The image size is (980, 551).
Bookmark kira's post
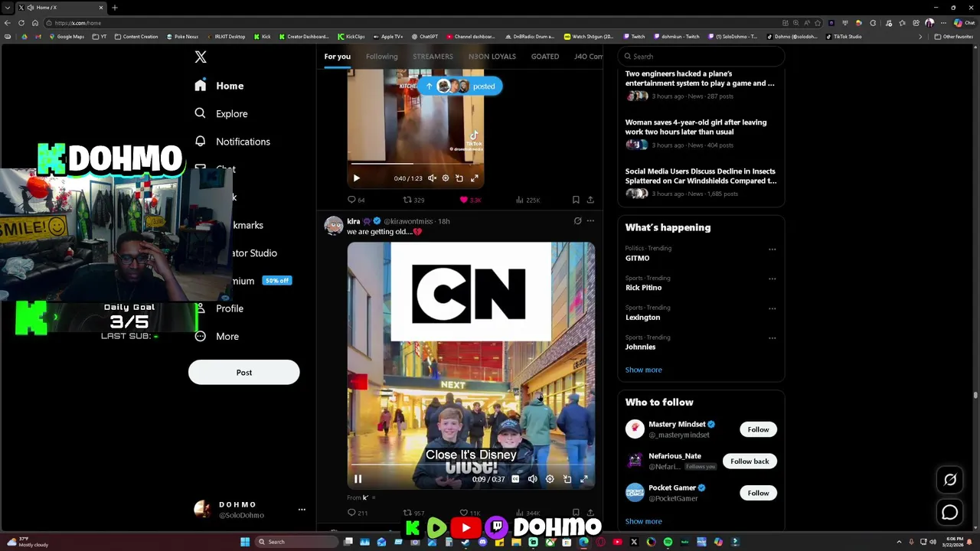[x=576, y=513]
